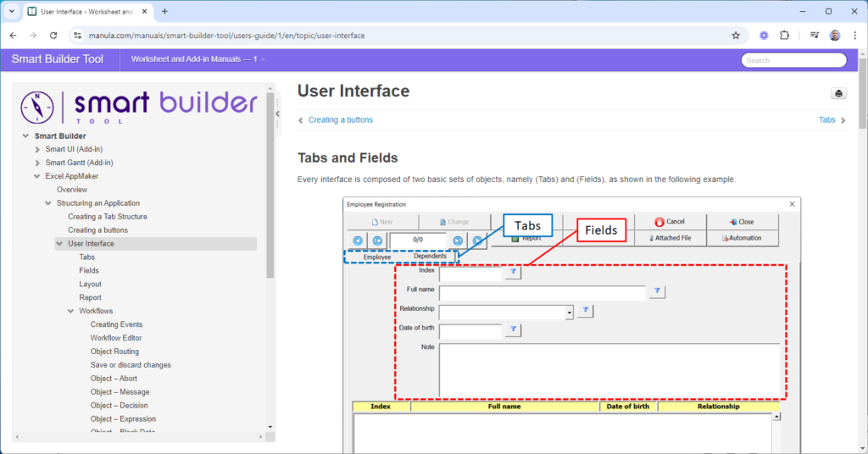Open the Workflows sidebar topic
Image resolution: width=868 pixels, height=454 pixels.
(x=96, y=312)
